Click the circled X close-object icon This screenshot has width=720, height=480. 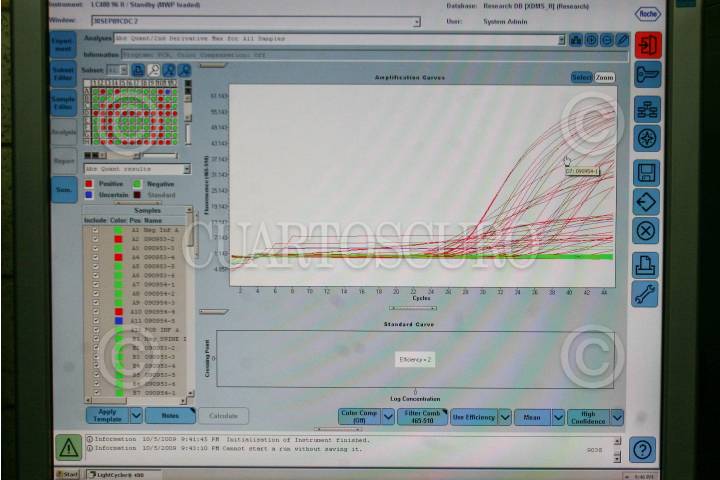point(647,231)
